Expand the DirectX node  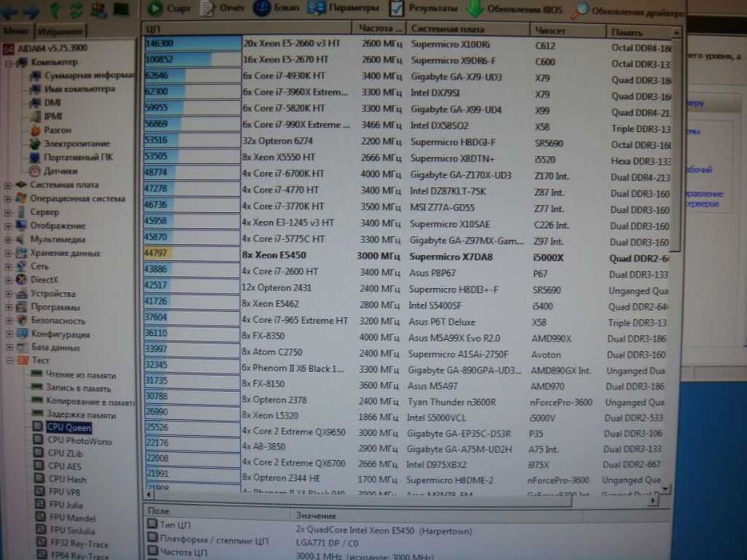click(x=8, y=281)
